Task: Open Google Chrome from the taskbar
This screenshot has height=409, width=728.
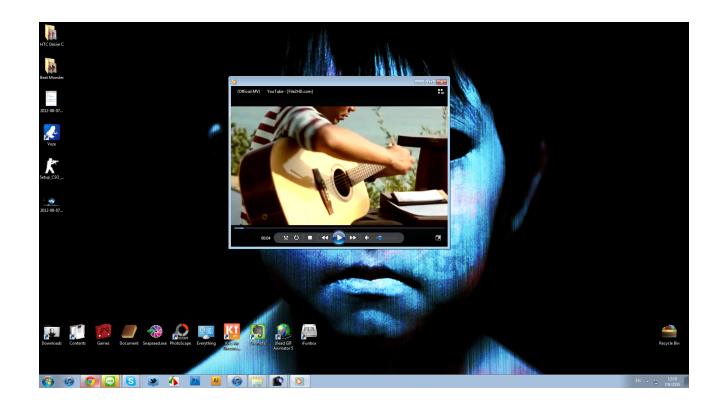Action: click(90, 382)
